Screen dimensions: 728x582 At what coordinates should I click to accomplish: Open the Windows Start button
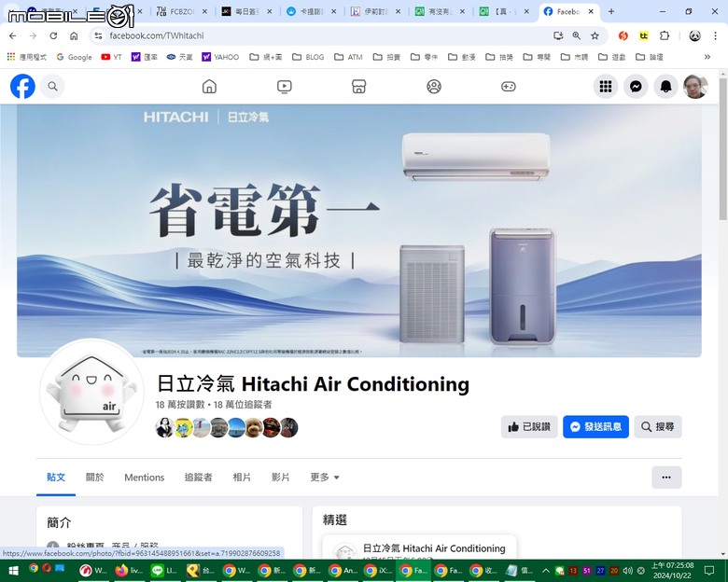13,571
